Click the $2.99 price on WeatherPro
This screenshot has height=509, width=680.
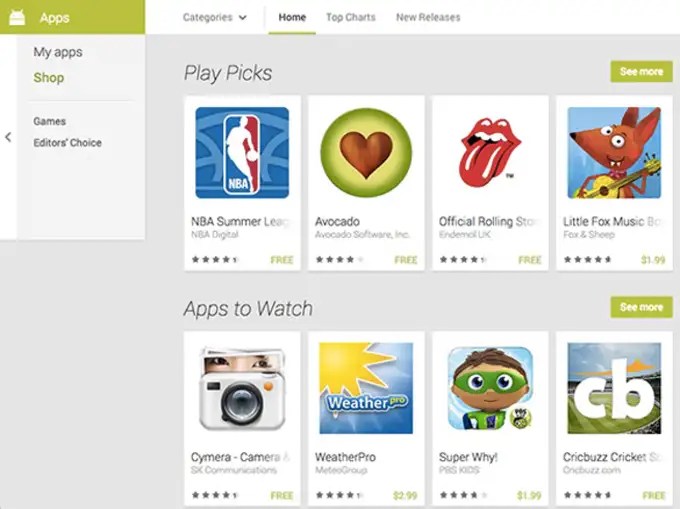(x=405, y=496)
